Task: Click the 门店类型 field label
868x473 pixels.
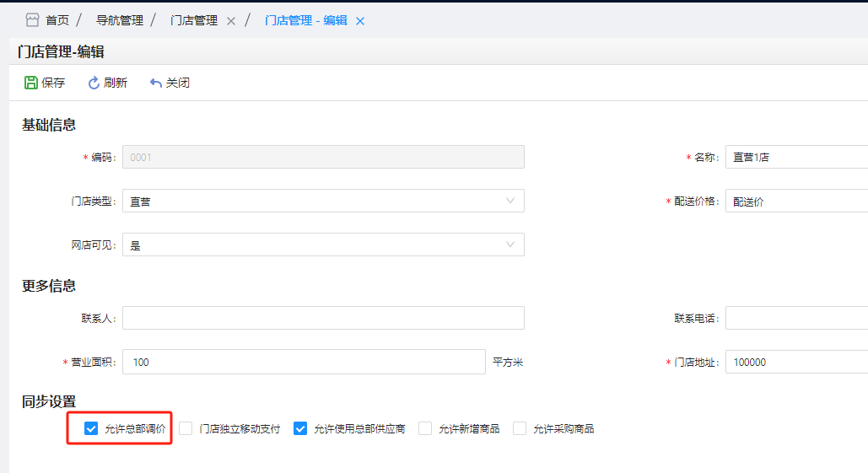Action: pyautogui.click(x=93, y=202)
